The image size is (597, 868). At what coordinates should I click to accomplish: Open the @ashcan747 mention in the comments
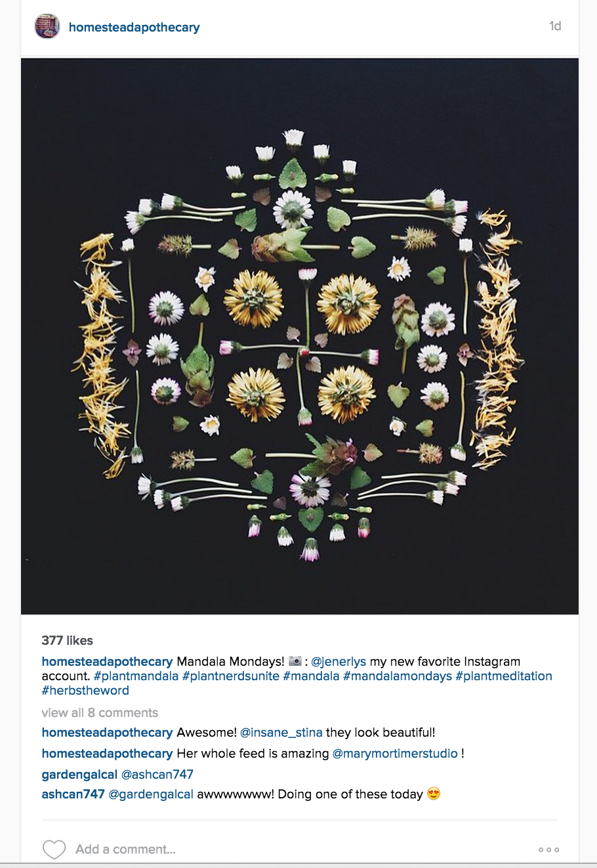[x=157, y=774]
